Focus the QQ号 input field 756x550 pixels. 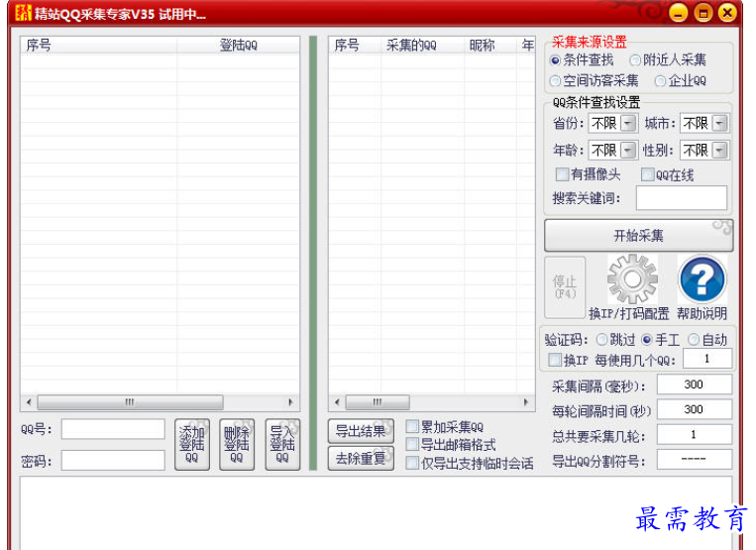point(113,429)
